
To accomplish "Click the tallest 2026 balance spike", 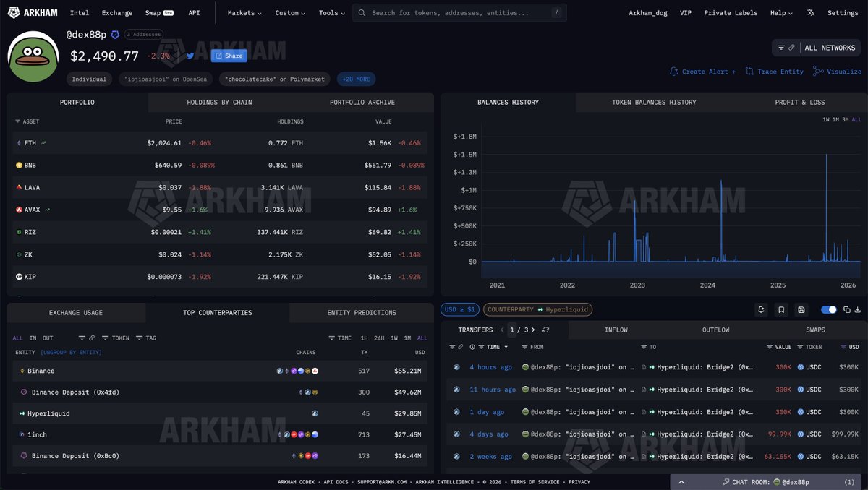I will click(826, 207).
